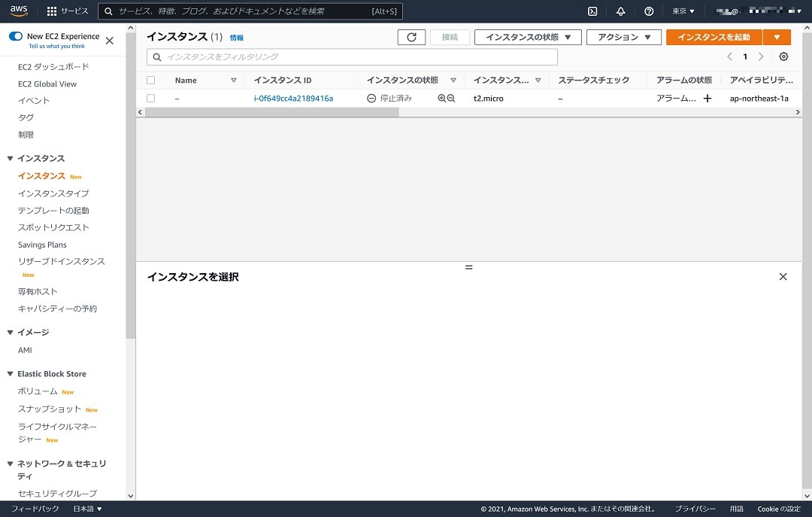The image size is (812, 517).
Task: Go to イベント in sidebar
Action: click(34, 101)
